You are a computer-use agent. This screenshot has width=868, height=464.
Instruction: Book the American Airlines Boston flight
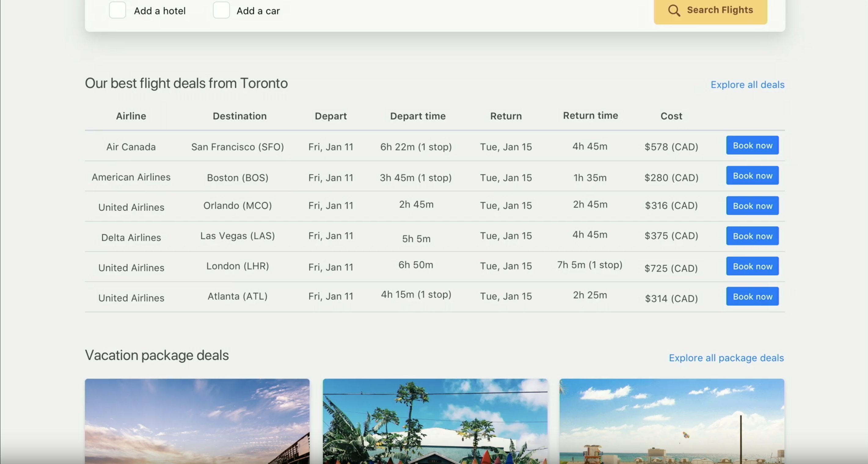[x=752, y=176]
